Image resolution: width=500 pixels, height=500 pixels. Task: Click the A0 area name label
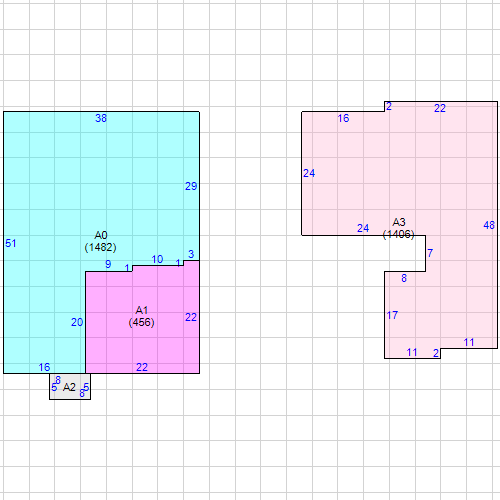[x=101, y=235]
